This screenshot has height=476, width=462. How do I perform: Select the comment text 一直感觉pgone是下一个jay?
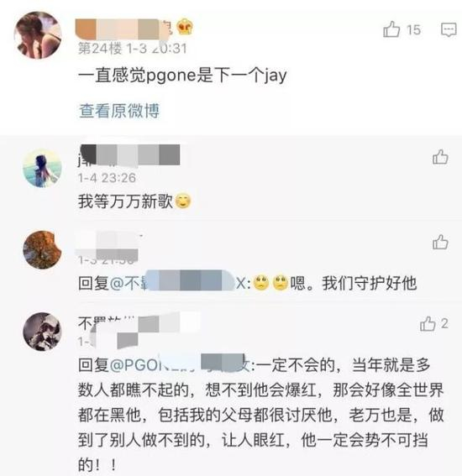[182, 76]
